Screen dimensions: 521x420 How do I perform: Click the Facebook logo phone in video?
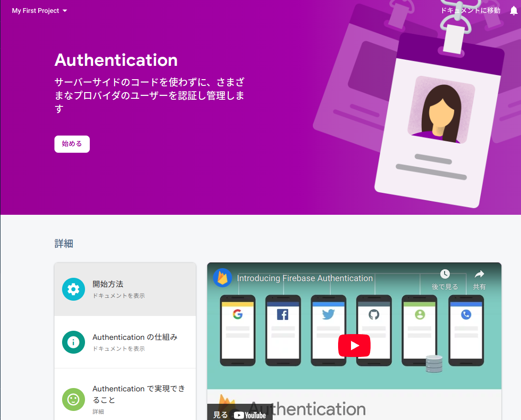coord(283,330)
